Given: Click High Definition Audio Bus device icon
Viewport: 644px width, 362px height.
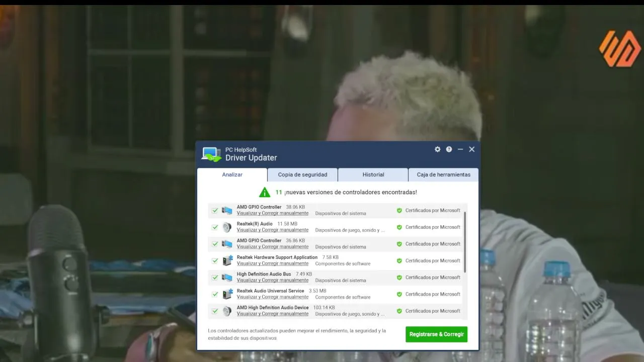Looking at the screenshot, I should tap(227, 278).
